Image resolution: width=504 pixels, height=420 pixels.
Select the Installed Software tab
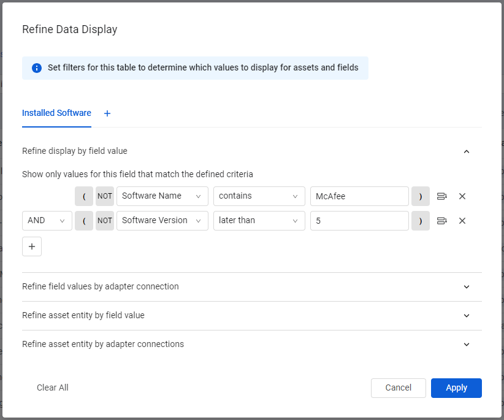point(56,113)
